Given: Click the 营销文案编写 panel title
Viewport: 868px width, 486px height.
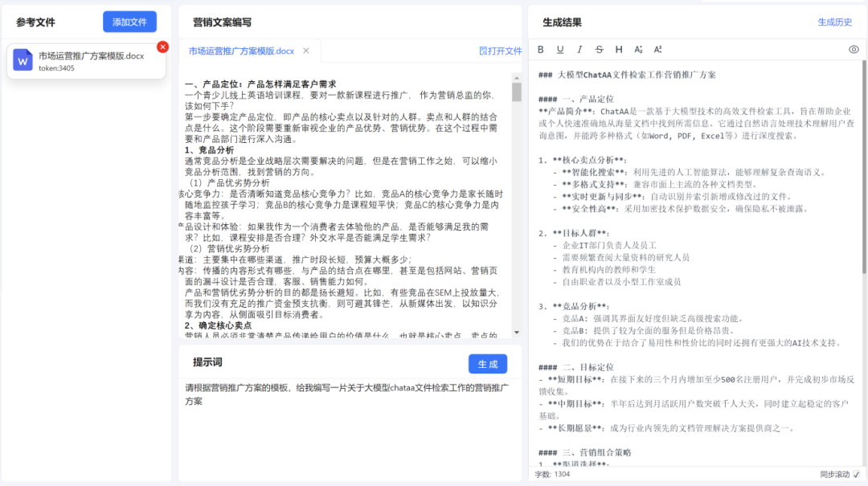Looking at the screenshot, I should [x=222, y=22].
